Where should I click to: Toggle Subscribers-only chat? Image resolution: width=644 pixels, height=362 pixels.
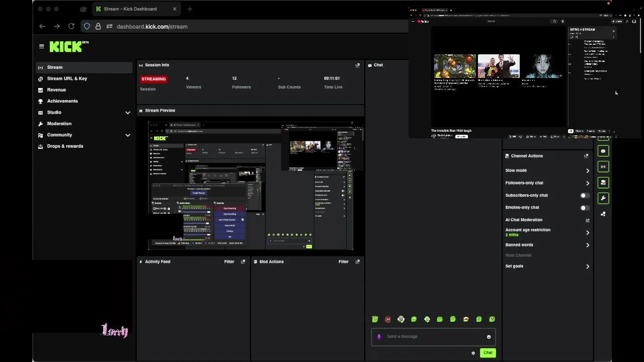pyautogui.click(x=585, y=195)
